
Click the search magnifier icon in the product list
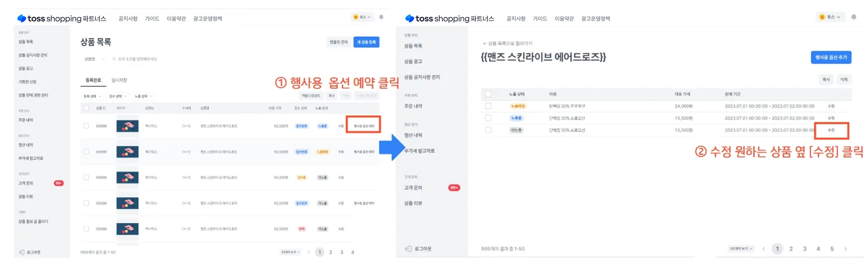pos(114,59)
